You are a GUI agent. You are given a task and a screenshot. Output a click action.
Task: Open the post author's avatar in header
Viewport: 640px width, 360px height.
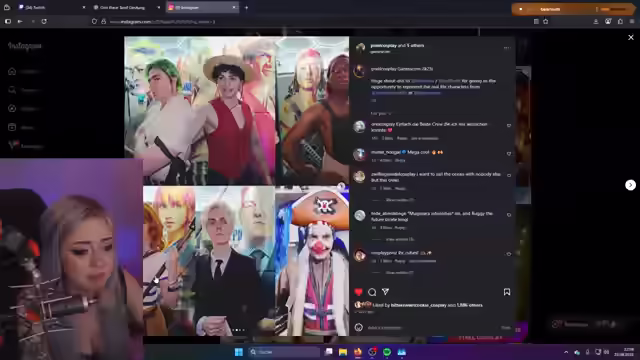point(360,48)
